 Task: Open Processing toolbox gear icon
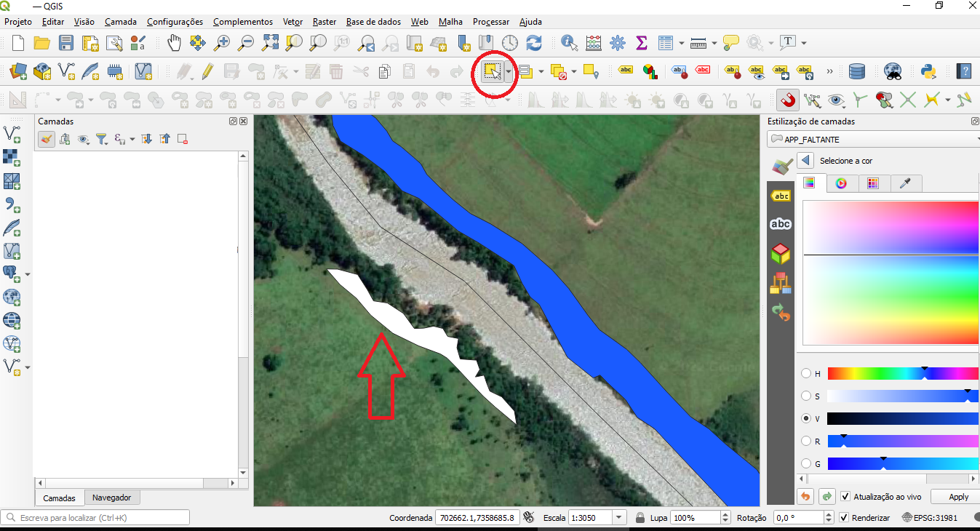tap(618, 43)
